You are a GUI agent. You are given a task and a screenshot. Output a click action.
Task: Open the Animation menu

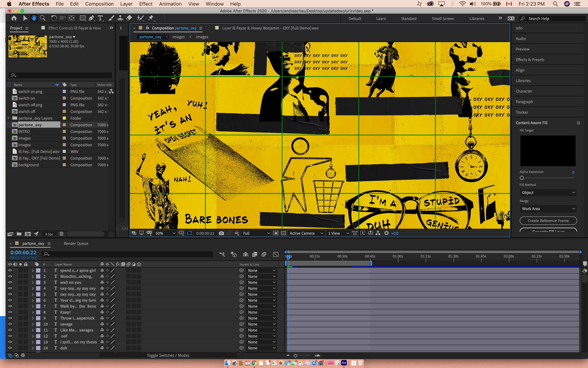pyautogui.click(x=170, y=4)
